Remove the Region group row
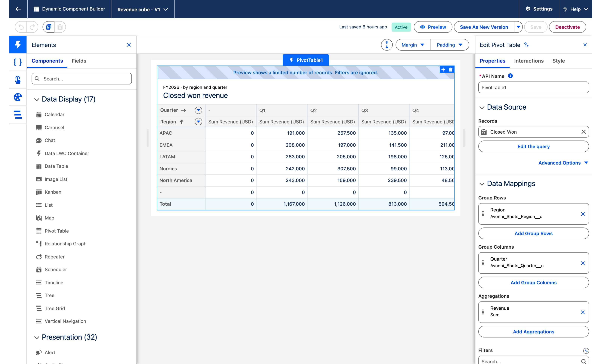Viewport: 601px width, 364px height. [583, 214]
